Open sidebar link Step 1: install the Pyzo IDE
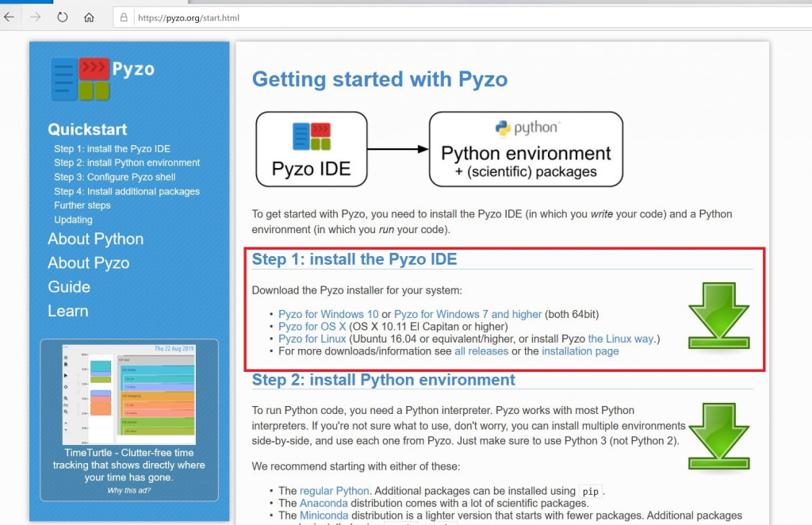The height and width of the screenshot is (525, 812). click(112, 148)
